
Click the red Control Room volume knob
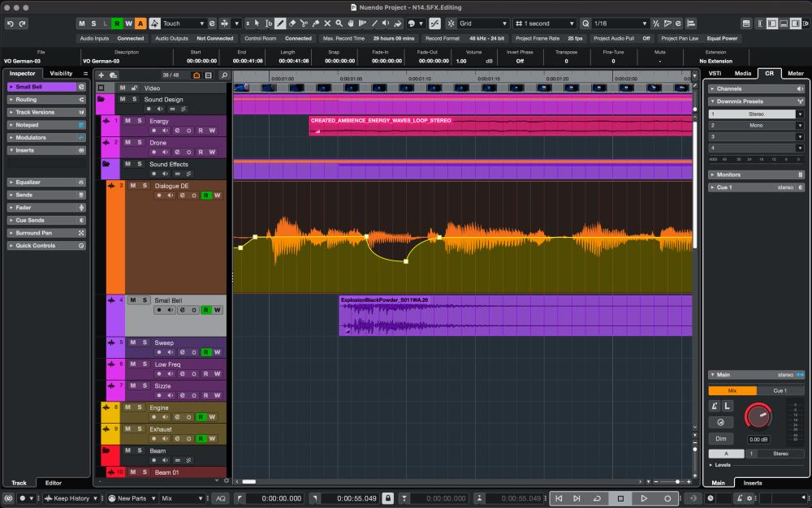click(x=758, y=417)
